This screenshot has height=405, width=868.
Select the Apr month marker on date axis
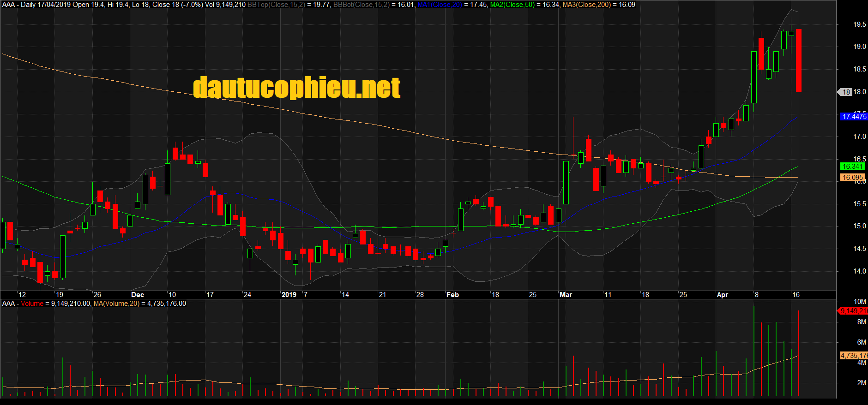[x=722, y=295]
